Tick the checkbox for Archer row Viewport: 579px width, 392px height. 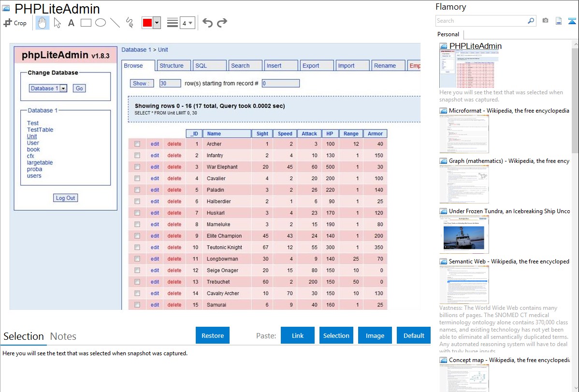click(x=137, y=144)
